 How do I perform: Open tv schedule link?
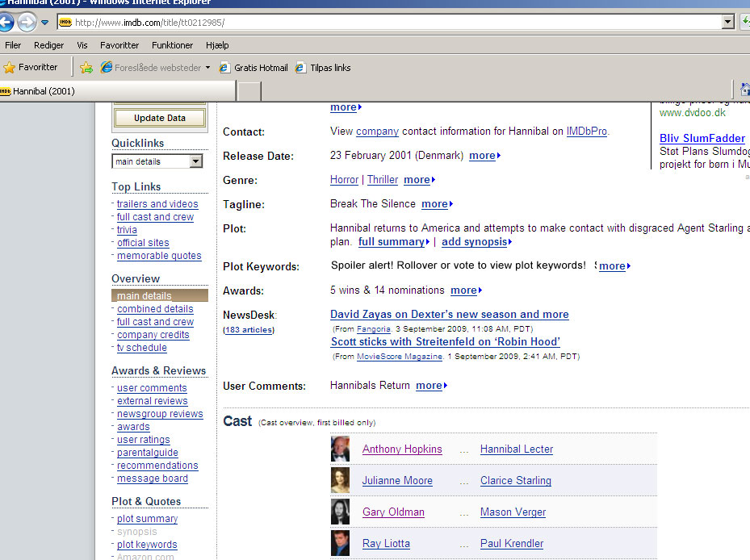[x=141, y=348]
